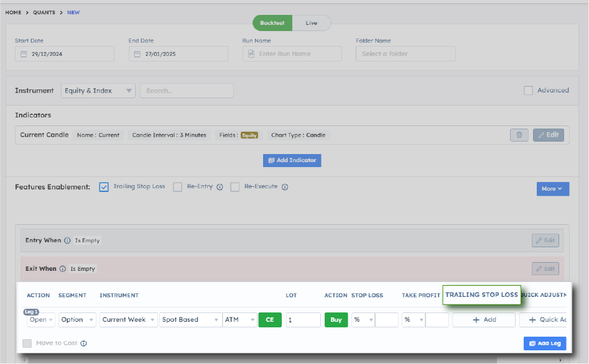This screenshot has height=364, width=589.
Task: Enable the Re-Entry checkbox
Action: point(177,187)
